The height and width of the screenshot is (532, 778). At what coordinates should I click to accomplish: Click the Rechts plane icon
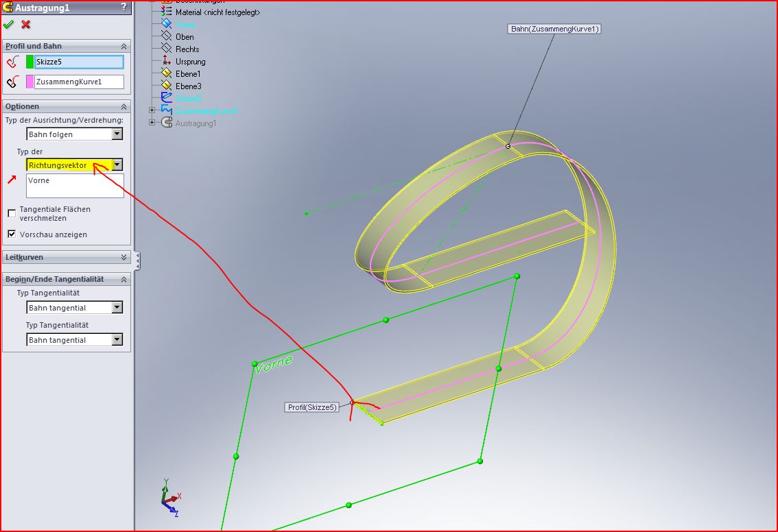pos(166,48)
